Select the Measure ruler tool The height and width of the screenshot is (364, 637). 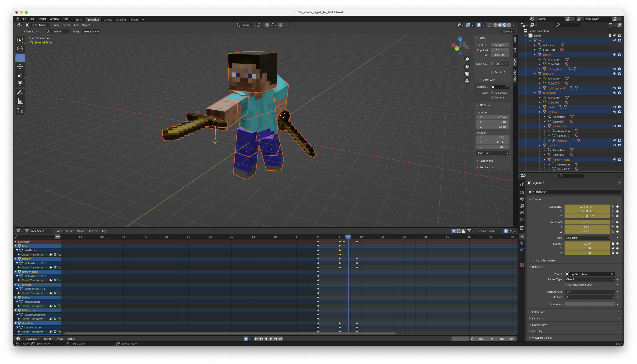pyautogui.click(x=20, y=101)
